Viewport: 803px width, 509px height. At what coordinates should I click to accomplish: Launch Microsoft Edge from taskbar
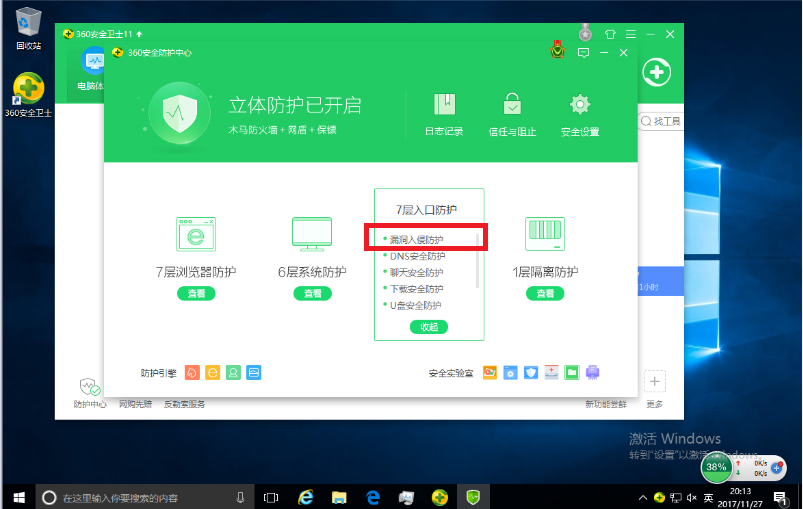tap(373, 497)
